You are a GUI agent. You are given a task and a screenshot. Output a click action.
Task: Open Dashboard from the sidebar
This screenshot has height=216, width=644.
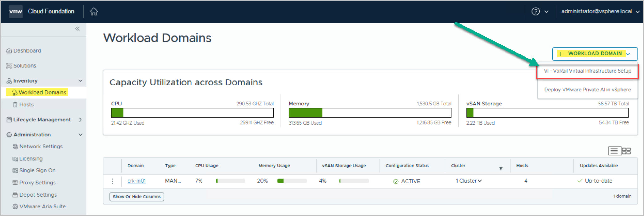27,51
